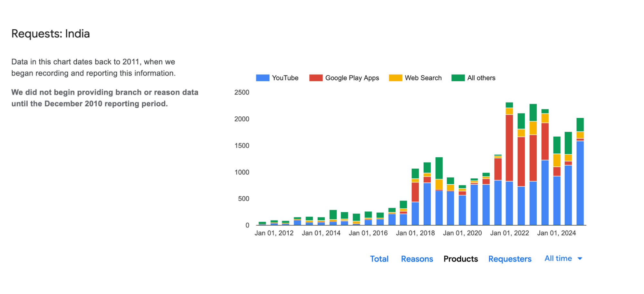The image size is (644, 294).
Task: Click the Google Play Apps legend label
Action: [352, 78]
